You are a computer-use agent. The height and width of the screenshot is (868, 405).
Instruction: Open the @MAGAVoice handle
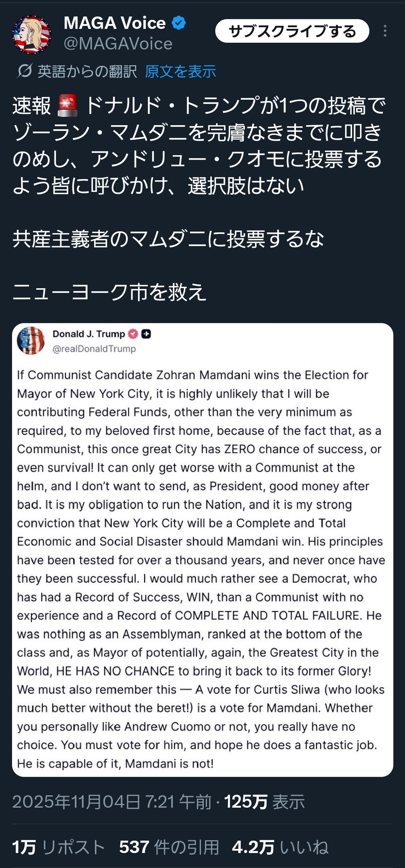coord(118,44)
